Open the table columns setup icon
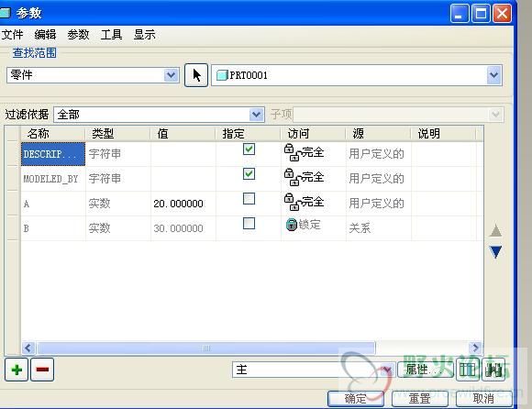The height and width of the screenshot is (409, 532). click(468, 370)
